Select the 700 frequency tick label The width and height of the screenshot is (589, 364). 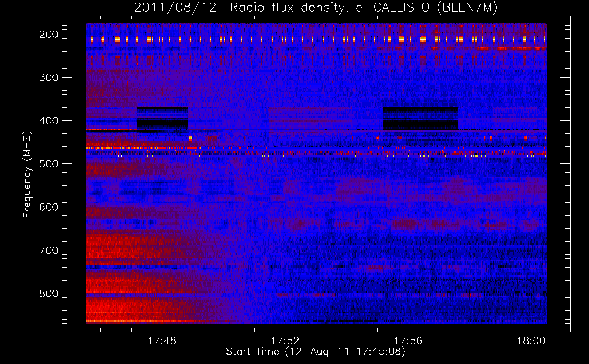[49, 250]
